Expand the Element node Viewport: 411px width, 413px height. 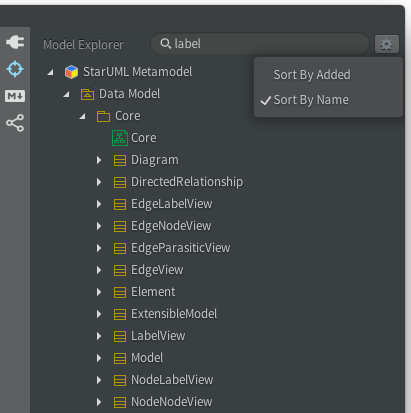coord(99,292)
